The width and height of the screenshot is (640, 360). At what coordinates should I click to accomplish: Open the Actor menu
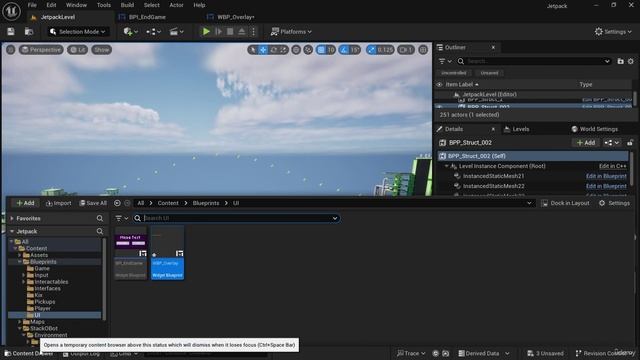pos(176,5)
